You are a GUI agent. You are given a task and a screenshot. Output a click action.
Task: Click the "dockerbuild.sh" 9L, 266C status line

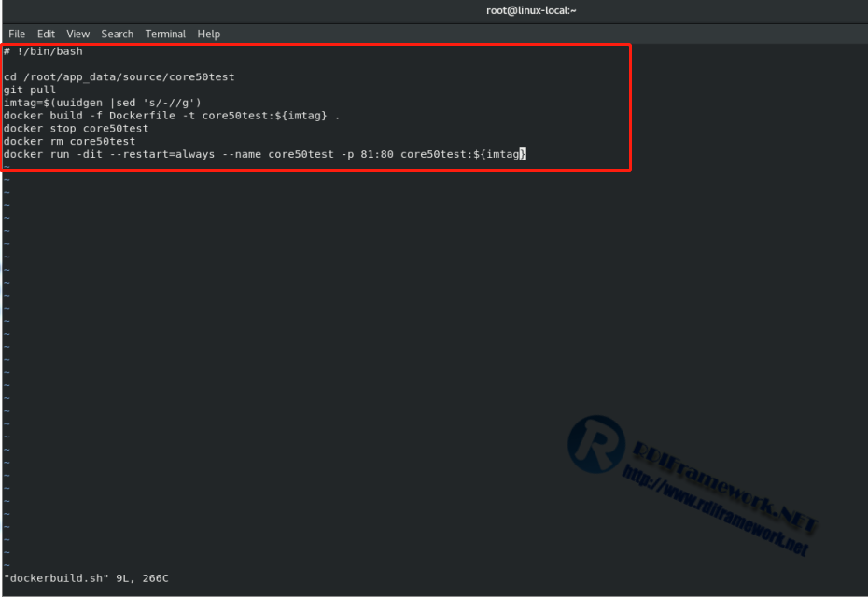point(86,578)
